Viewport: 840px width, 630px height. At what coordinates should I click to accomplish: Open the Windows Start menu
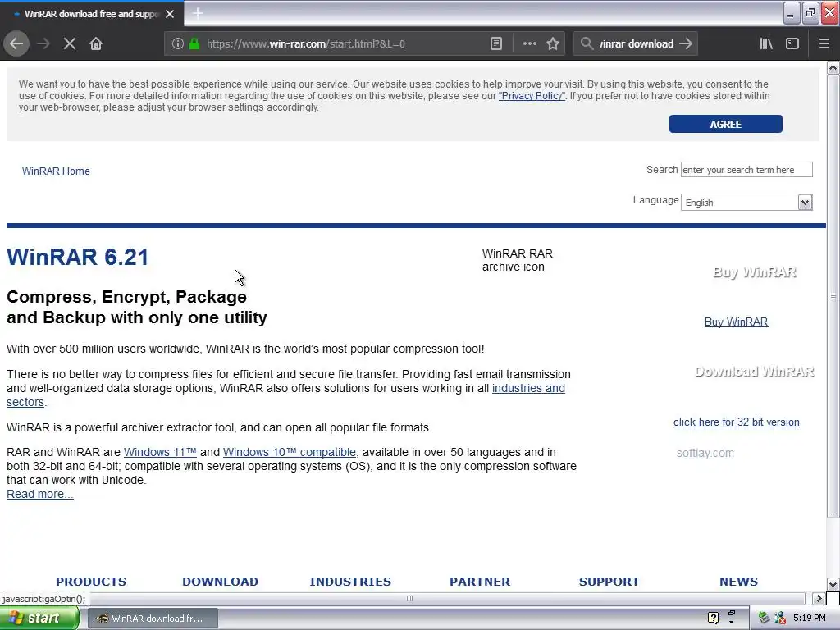[39, 618]
